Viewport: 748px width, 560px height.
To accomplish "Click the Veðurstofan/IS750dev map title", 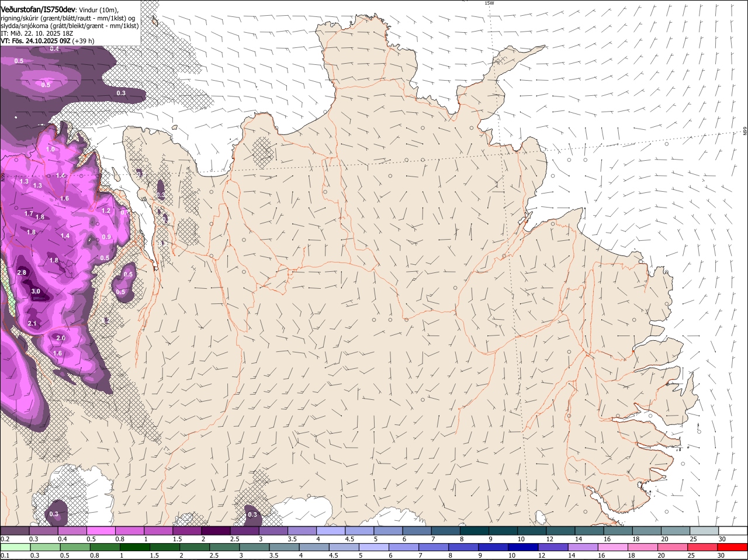I will [x=38, y=9].
